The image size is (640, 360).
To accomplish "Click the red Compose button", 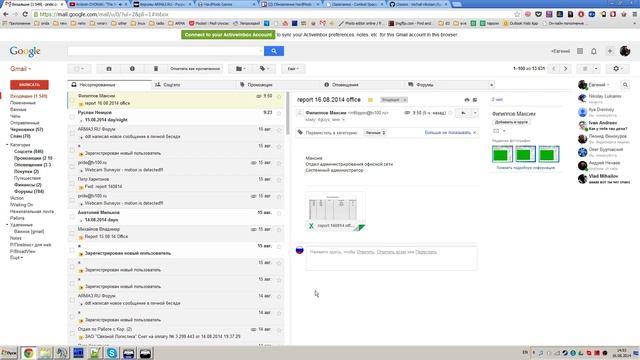I will tap(29, 84).
